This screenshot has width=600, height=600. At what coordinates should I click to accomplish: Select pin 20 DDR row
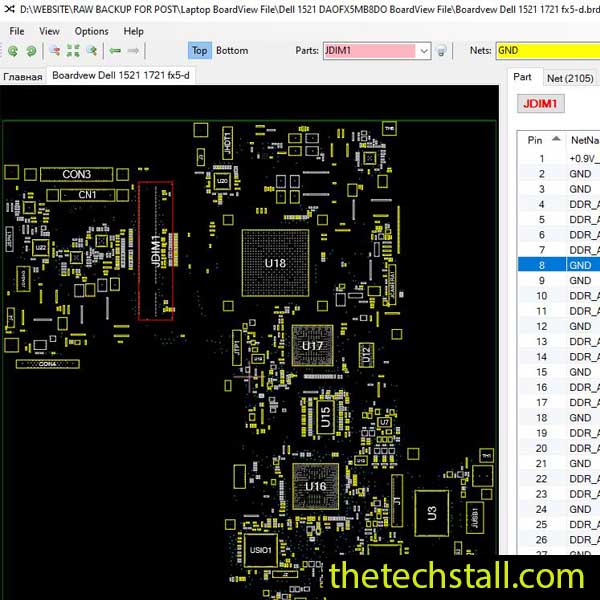point(559,448)
